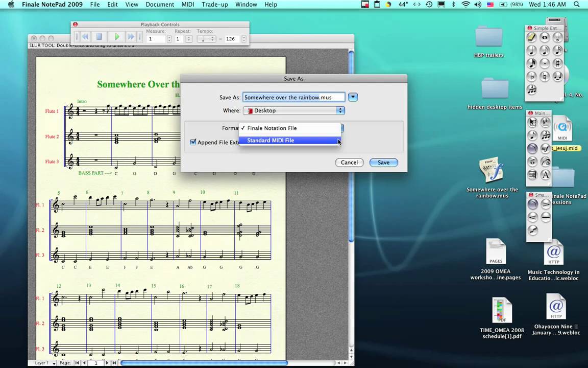Select the 32nd note duration icon
Image resolution: width=588 pixels, height=368 pixels.
(531, 63)
